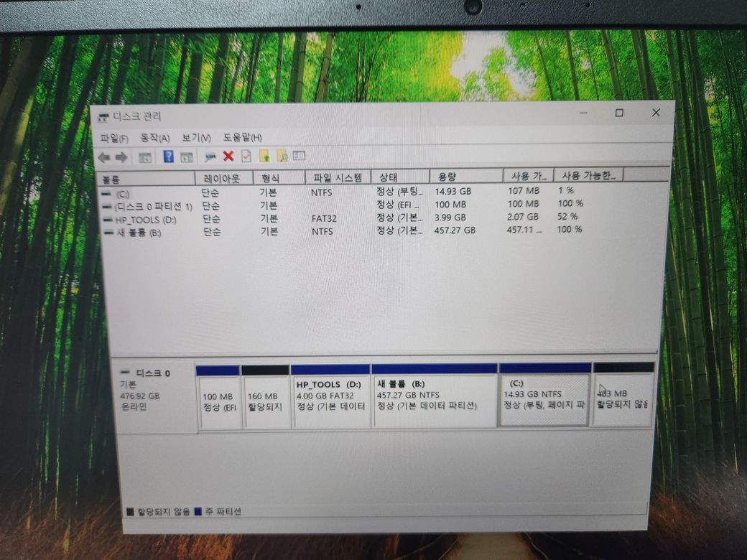Sort by the 파일 시스템 column header
This screenshot has width=747, height=560.
tap(338, 177)
